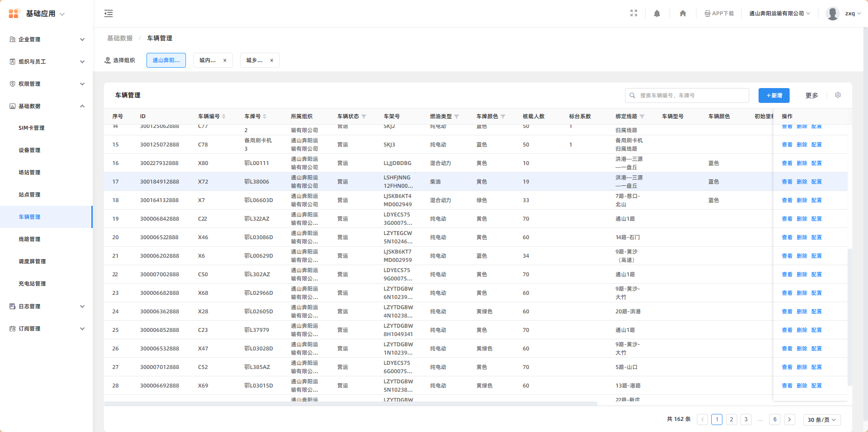The width and height of the screenshot is (868, 432).
Task: Sort by 车辆编号 column sort icon
Action: [224, 116]
